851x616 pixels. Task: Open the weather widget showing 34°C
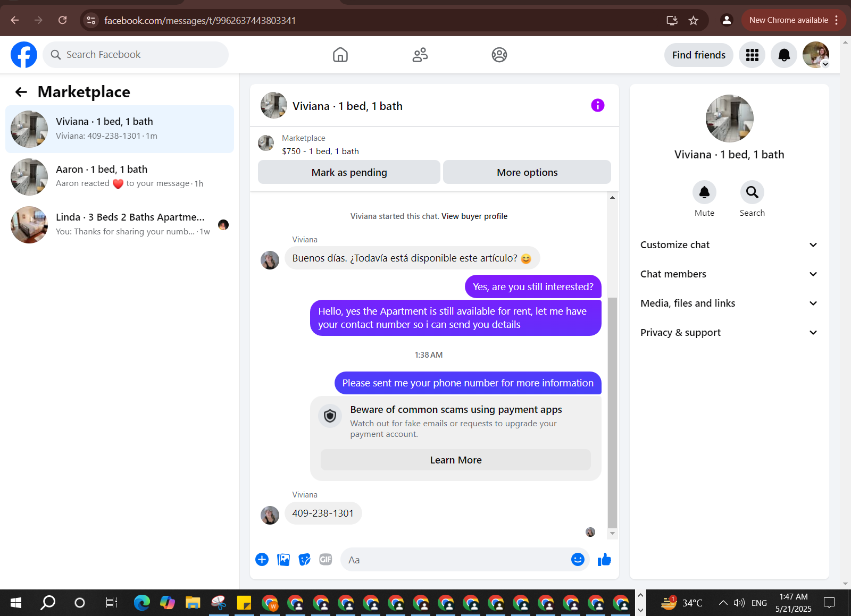tap(681, 603)
